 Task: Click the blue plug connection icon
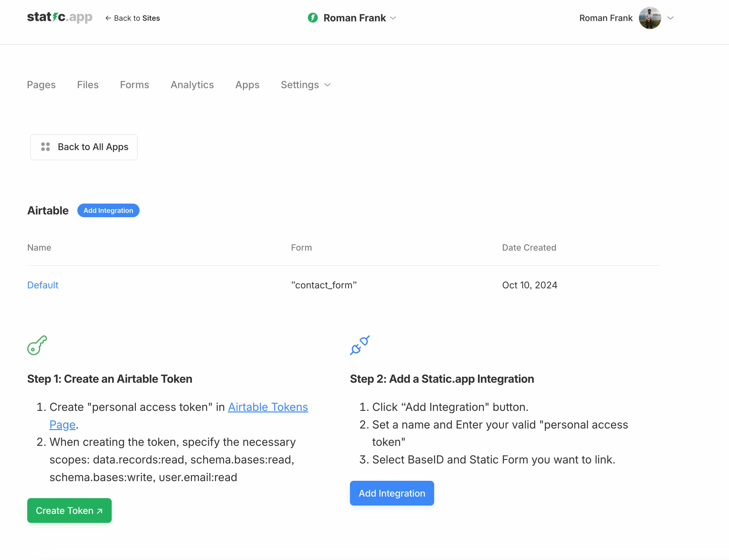coord(360,345)
